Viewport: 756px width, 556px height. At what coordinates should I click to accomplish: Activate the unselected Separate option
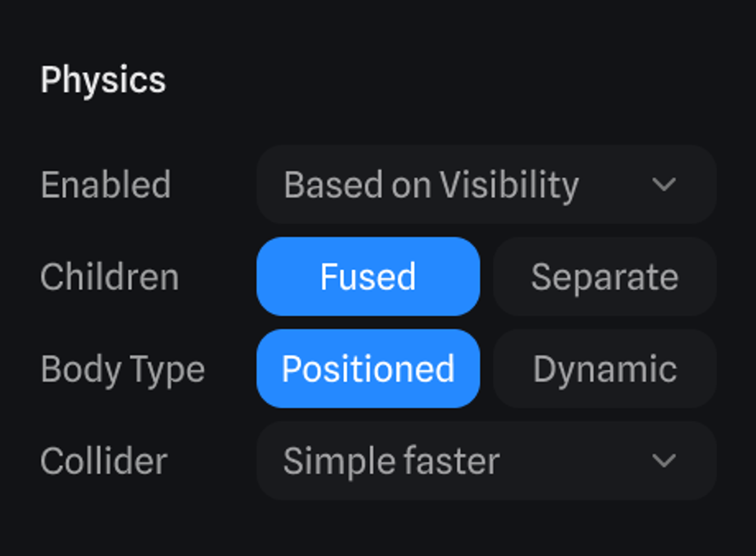tap(605, 276)
